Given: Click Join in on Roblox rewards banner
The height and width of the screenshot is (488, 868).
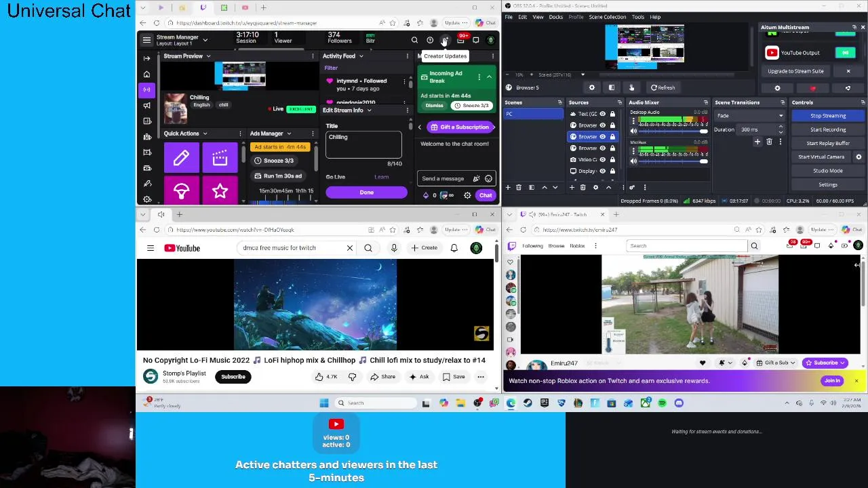Looking at the screenshot, I should [x=832, y=381].
